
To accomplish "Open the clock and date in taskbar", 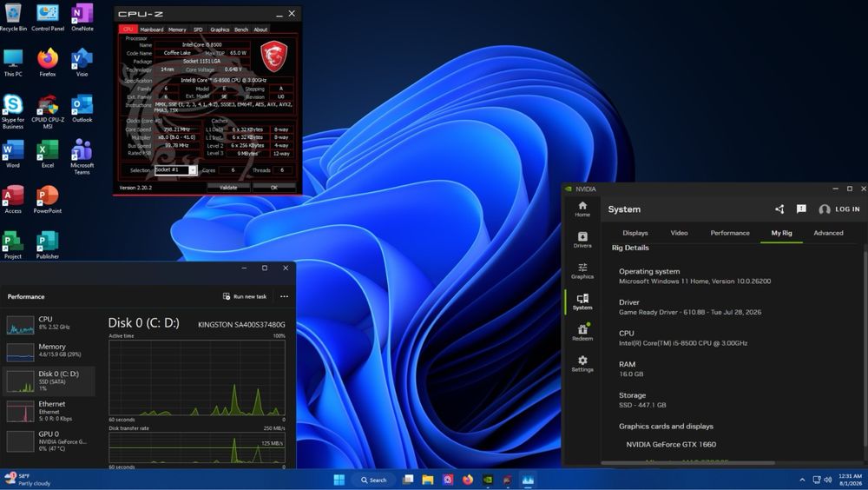I will (x=851, y=480).
